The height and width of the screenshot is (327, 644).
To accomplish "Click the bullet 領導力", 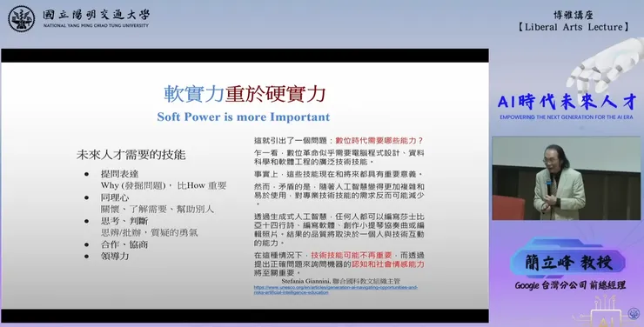I will click(x=115, y=256).
